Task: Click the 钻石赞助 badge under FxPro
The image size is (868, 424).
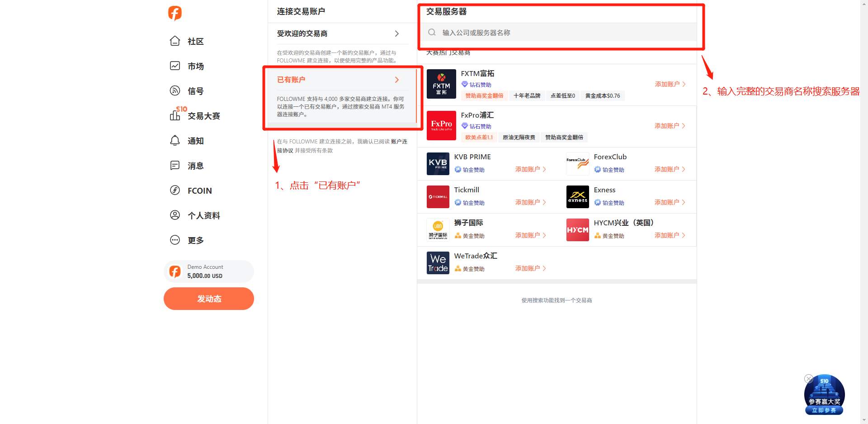Action: click(x=476, y=126)
